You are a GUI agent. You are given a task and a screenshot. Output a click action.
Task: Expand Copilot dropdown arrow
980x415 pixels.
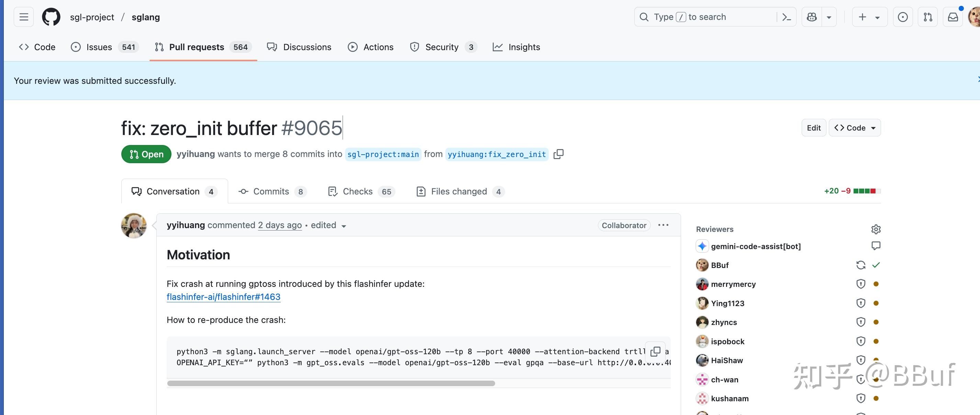[x=828, y=17]
